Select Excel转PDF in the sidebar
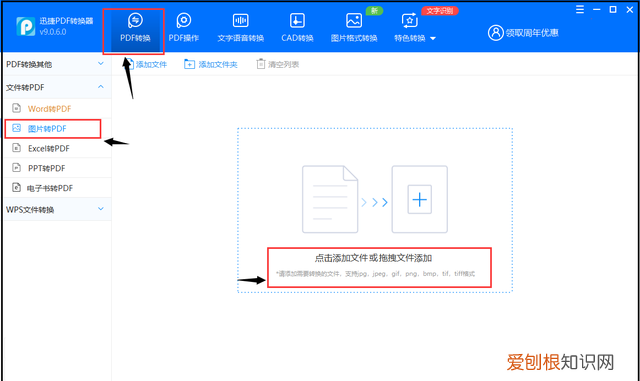Screen dimensions: 640x381 pyautogui.click(x=57, y=148)
